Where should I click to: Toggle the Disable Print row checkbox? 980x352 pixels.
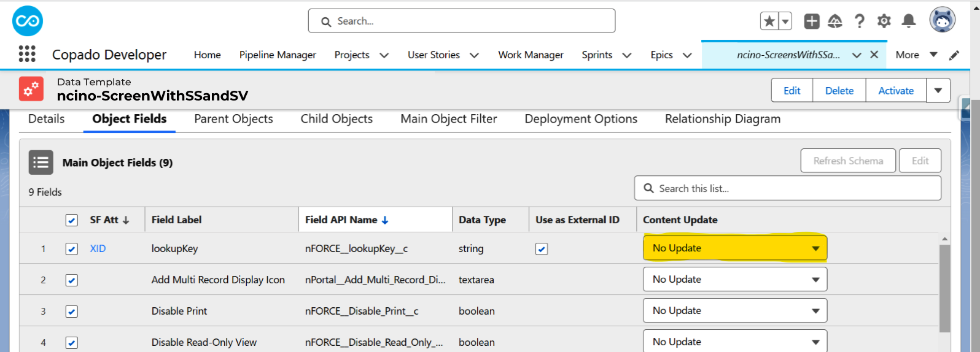[72, 312]
